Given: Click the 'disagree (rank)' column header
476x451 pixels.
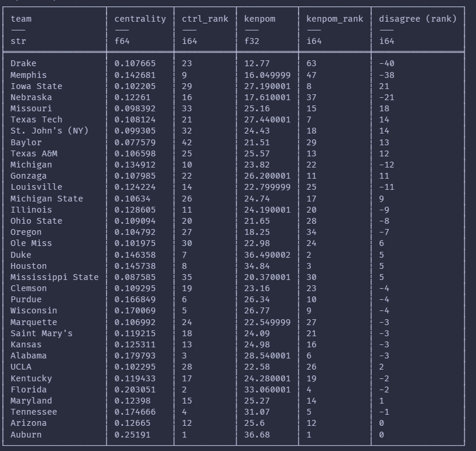Looking at the screenshot, I should tap(417, 19).
